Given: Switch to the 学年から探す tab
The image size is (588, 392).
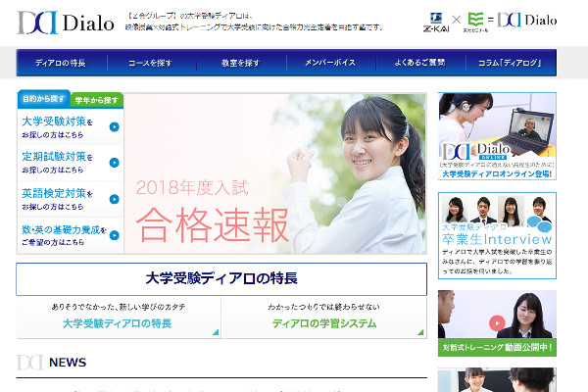Looking at the screenshot, I should [97, 100].
